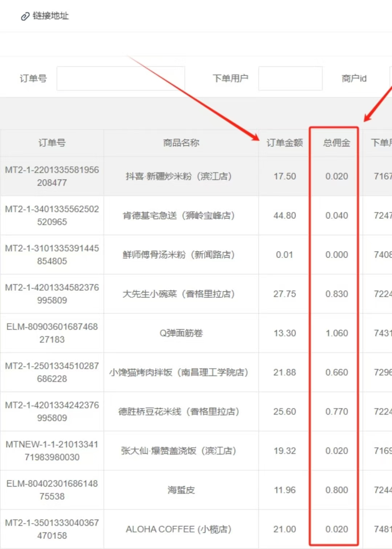This screenshot has width=392, height=549.
Task: Click the 链接地址 link icon
Action: pyautogui.click(x=25, y=16)
